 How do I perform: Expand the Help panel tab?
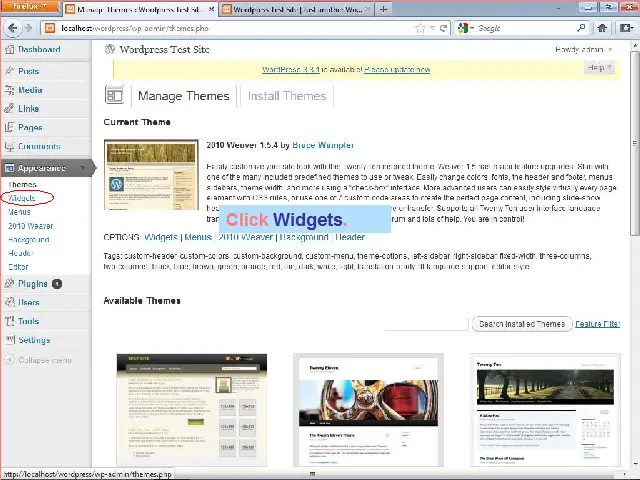pos(599,67)
